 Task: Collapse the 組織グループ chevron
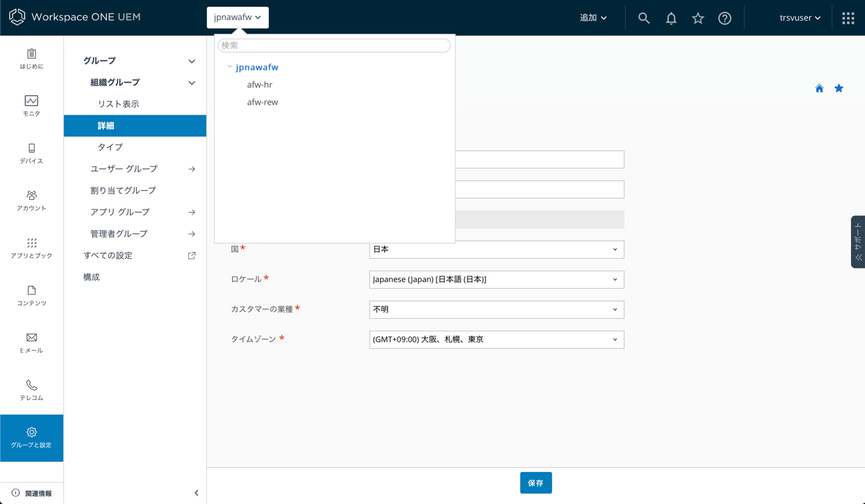(192, 83)
